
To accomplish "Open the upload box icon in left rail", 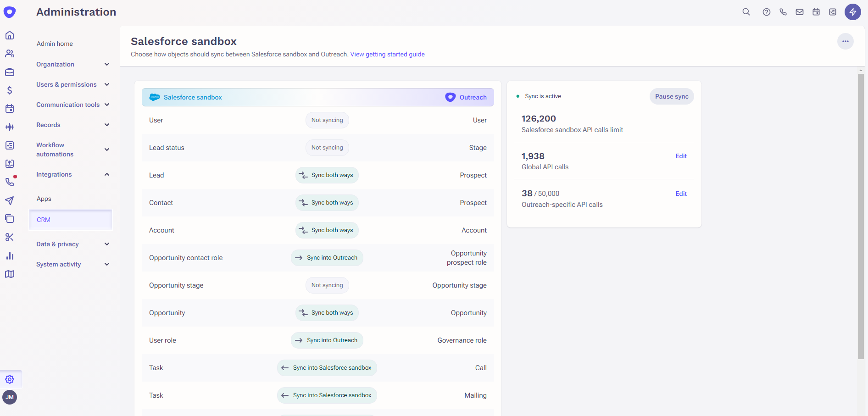I will pos(10,164).
